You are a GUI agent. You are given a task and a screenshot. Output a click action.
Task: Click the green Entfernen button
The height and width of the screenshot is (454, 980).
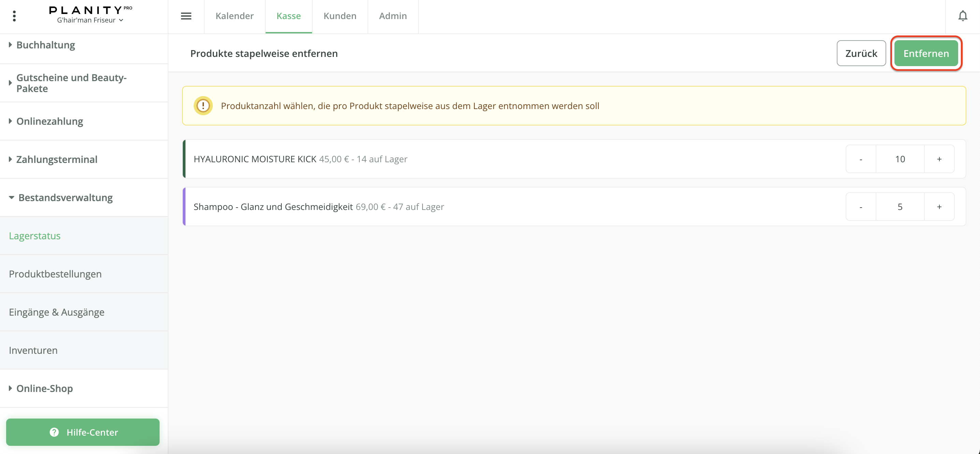[x=925, y=53]
